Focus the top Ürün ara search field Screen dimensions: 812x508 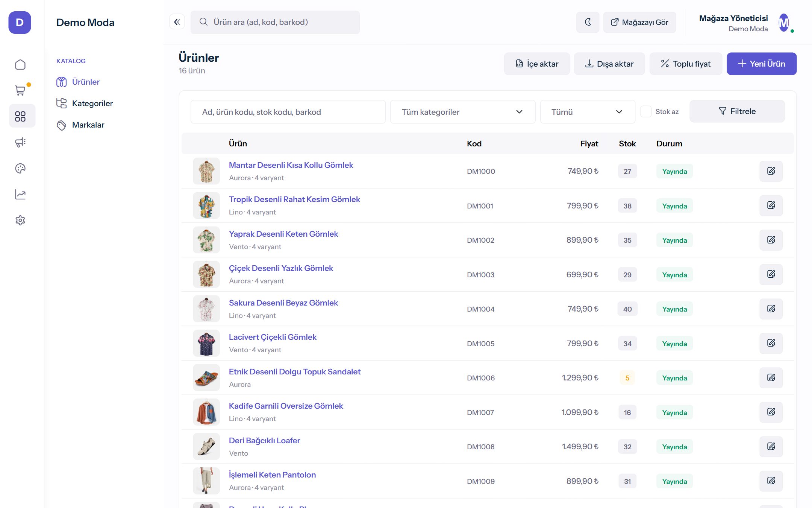point(275,22)
